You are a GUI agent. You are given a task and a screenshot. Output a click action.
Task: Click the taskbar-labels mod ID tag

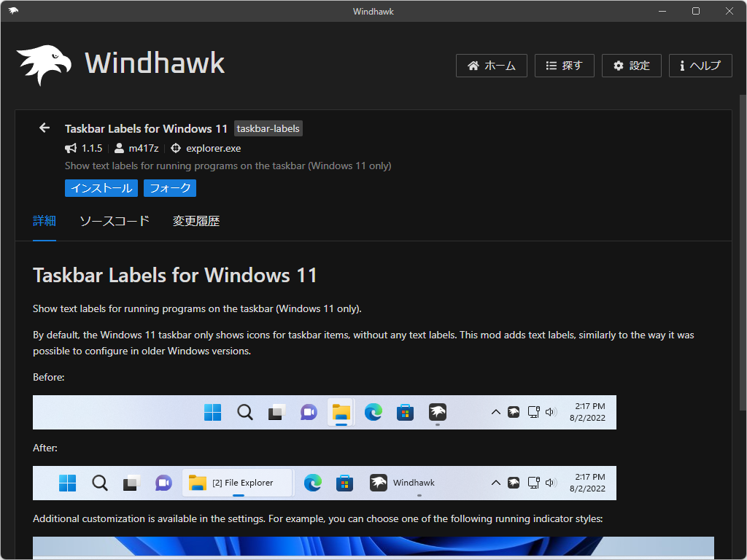268,128
